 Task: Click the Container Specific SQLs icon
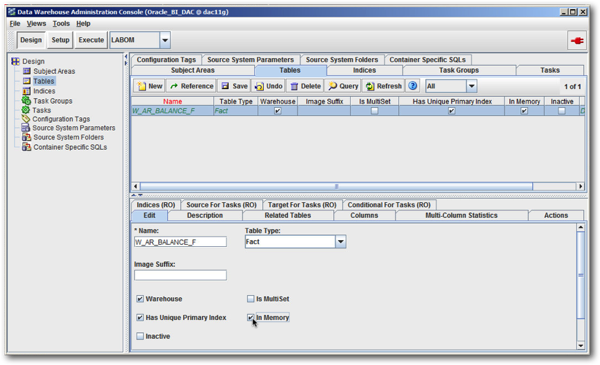(x=26, y=147)
